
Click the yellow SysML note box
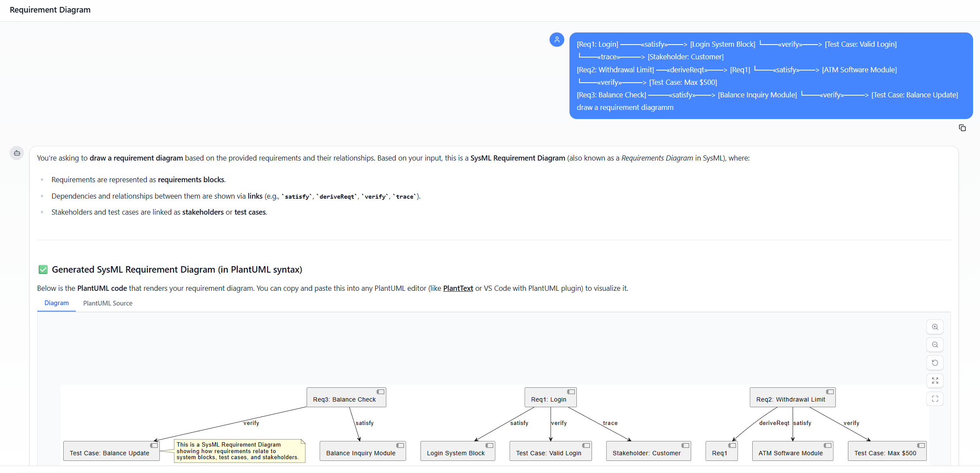(239, 451)
